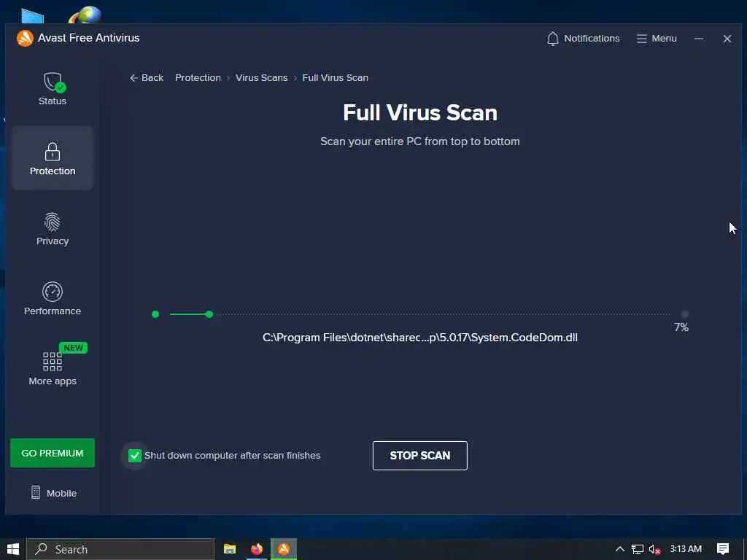Open the More apps grid
Screen dimensions: 747x560
(53, 368)
